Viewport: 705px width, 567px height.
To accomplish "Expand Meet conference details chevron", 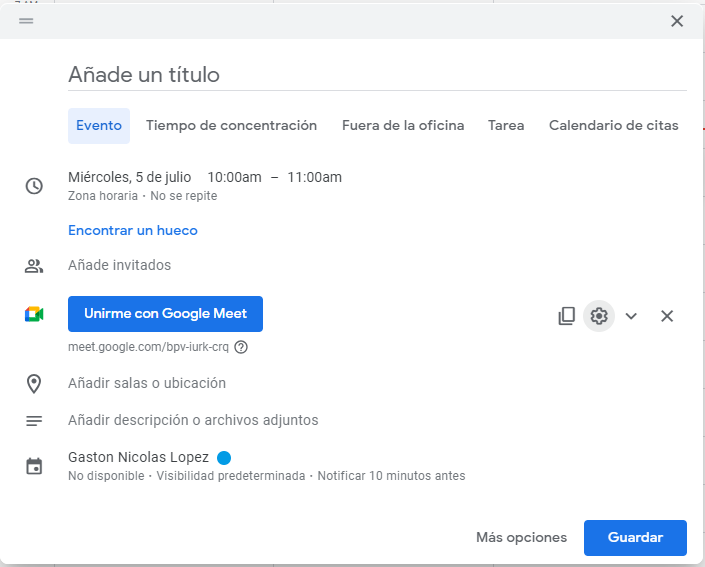I will (631, 316).
